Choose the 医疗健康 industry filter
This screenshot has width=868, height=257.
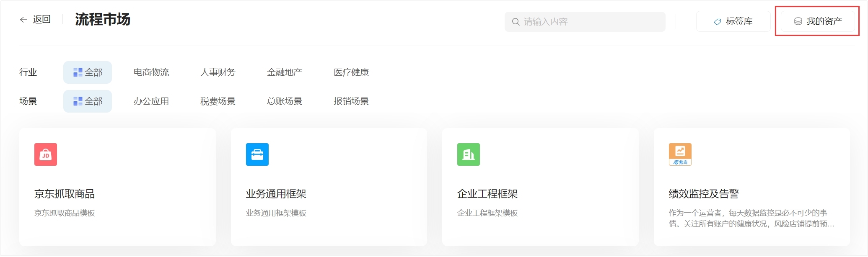coord(351,72)
